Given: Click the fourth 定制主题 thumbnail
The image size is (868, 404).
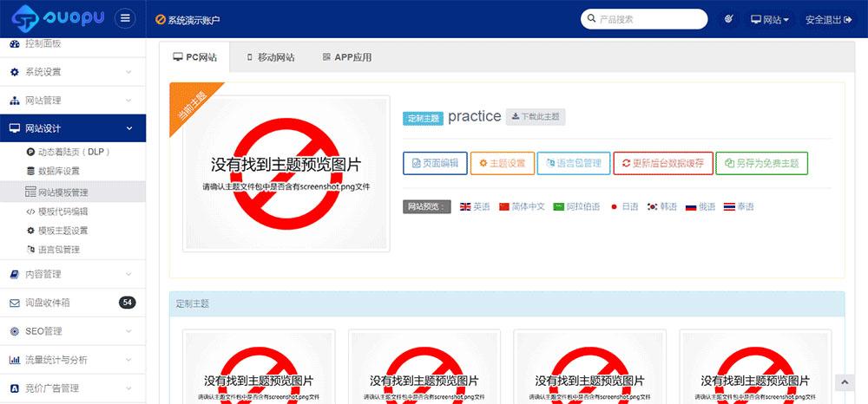Looking at the screenshot, I should coord(755,367).
